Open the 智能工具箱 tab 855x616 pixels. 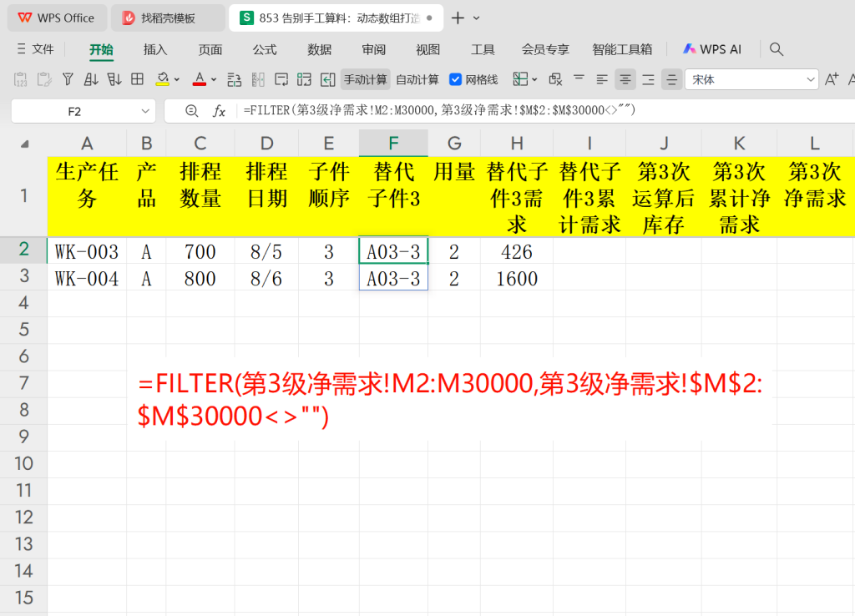pyautogui.click(x=622, y=49)
